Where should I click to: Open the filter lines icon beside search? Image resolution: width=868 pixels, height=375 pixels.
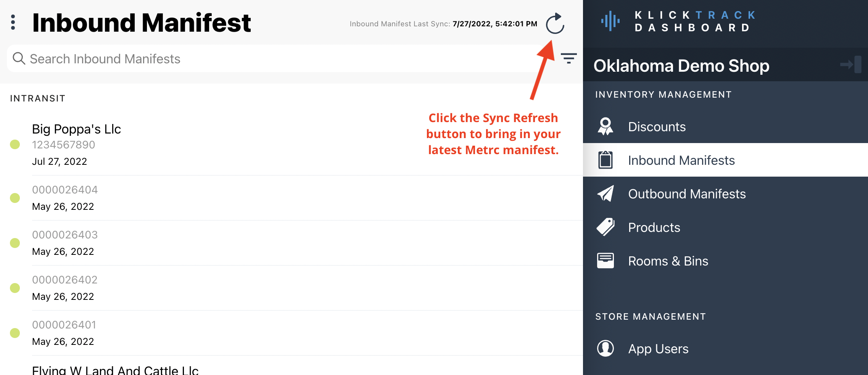(x=568, y=58)
